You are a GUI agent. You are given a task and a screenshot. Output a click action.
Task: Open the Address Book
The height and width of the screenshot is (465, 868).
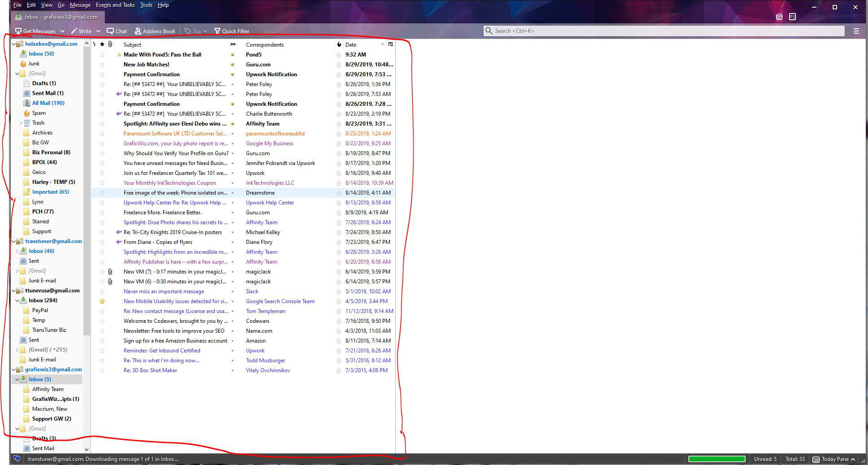pos(155,31)
